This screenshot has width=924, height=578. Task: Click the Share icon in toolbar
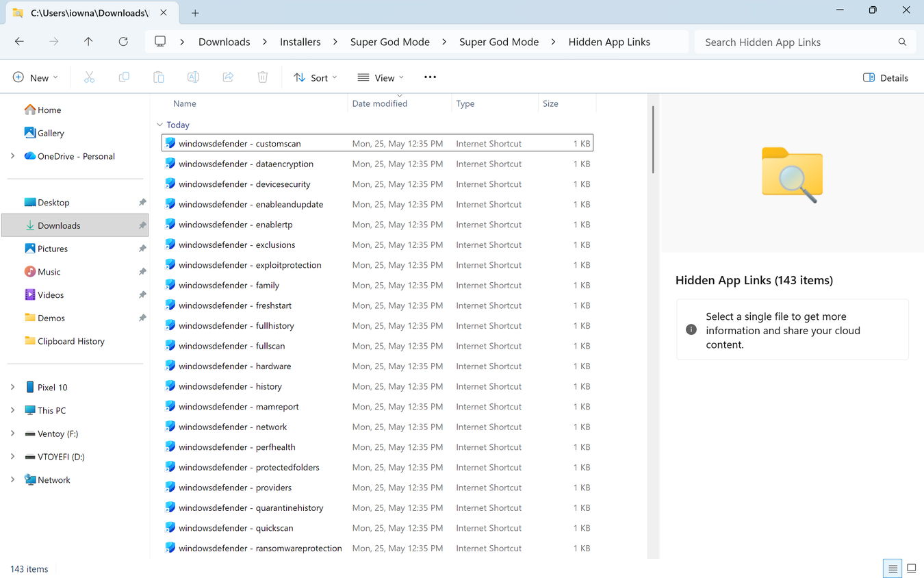point(228,77)
